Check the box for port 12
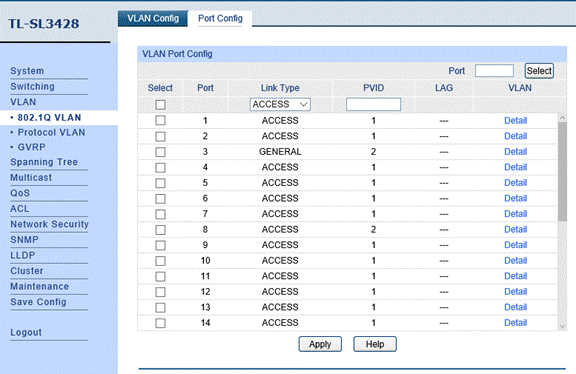This screenshot has width=576, height=374. click(160, 292)
